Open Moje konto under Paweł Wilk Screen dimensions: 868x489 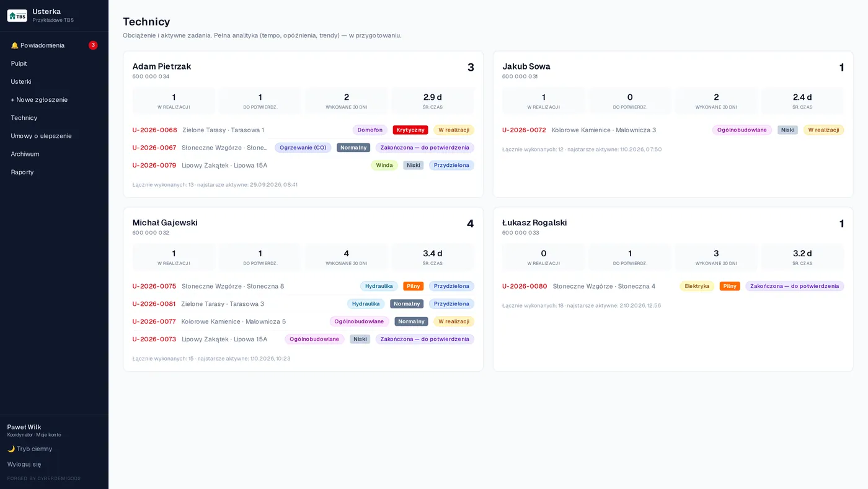(x=48, y=435)
